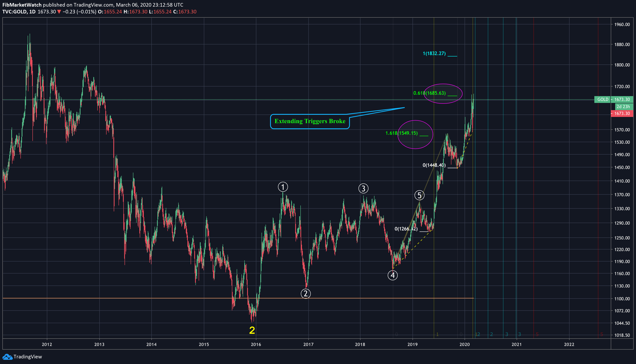Click the 0(1266.42) Fibonacci level label

pos(406,229)
